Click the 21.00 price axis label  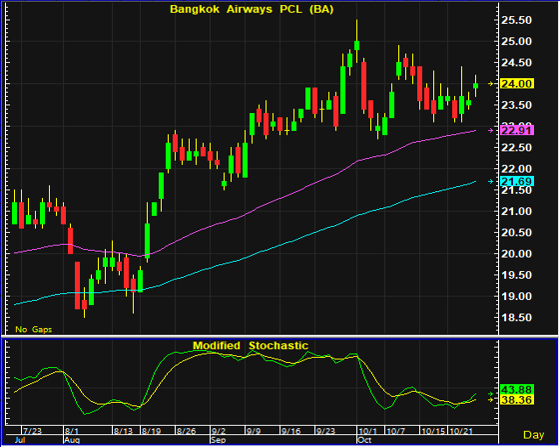pyautogui.click(x=516, y=211)
